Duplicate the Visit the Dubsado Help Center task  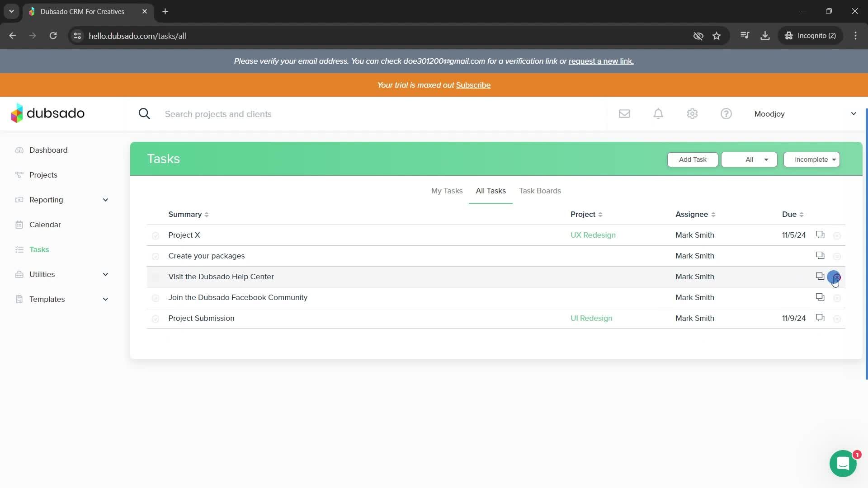pos(820,276)
